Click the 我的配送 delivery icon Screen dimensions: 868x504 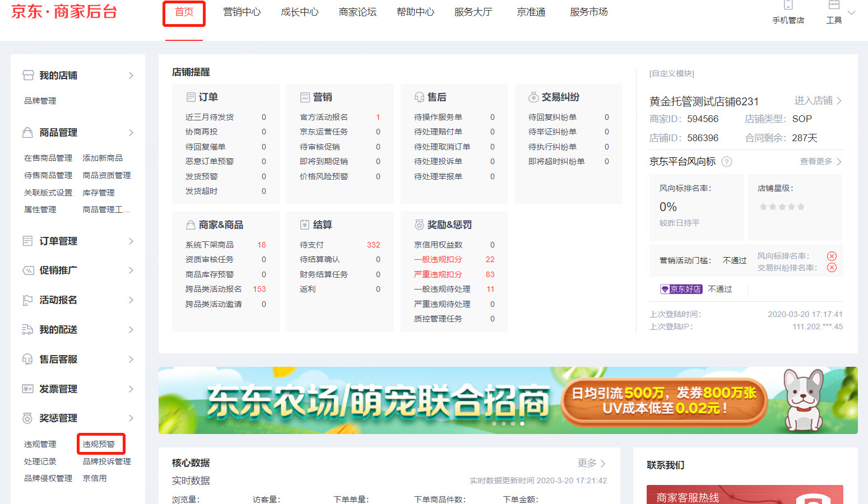[x=27, y=329]
